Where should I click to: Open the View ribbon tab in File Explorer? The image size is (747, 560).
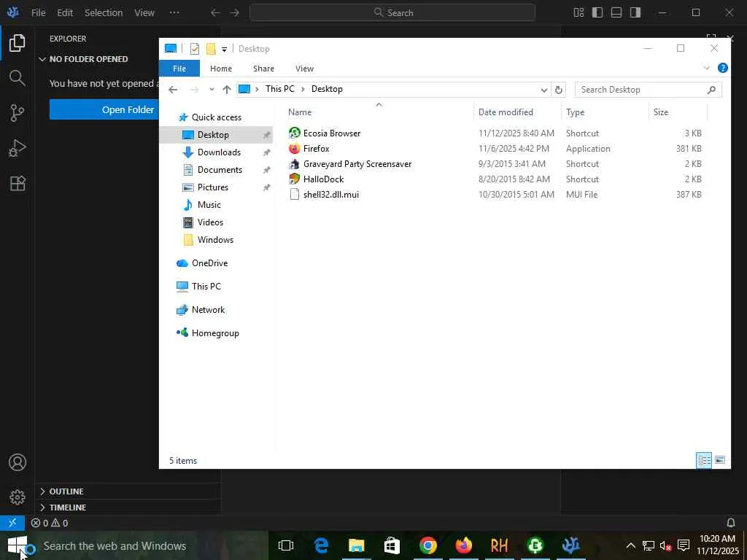(x=304, y=69)
